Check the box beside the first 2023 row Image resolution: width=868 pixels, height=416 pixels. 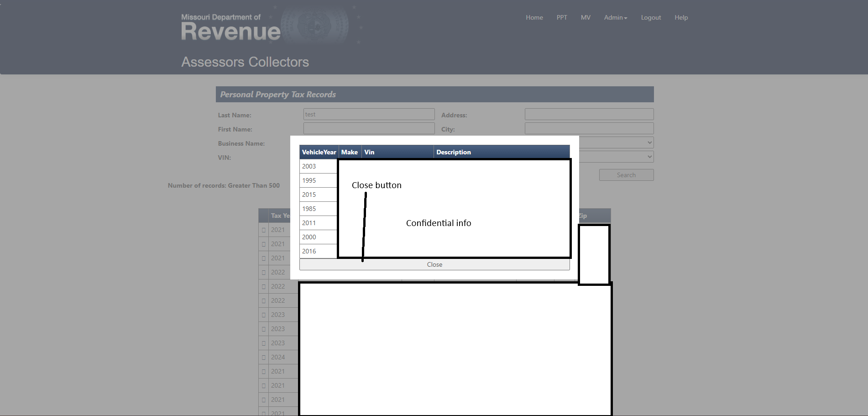(x=264, y=315)
